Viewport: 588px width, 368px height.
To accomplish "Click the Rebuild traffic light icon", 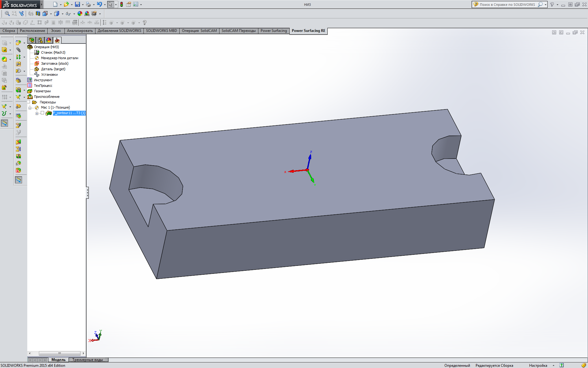I will (x=122, y=4).
